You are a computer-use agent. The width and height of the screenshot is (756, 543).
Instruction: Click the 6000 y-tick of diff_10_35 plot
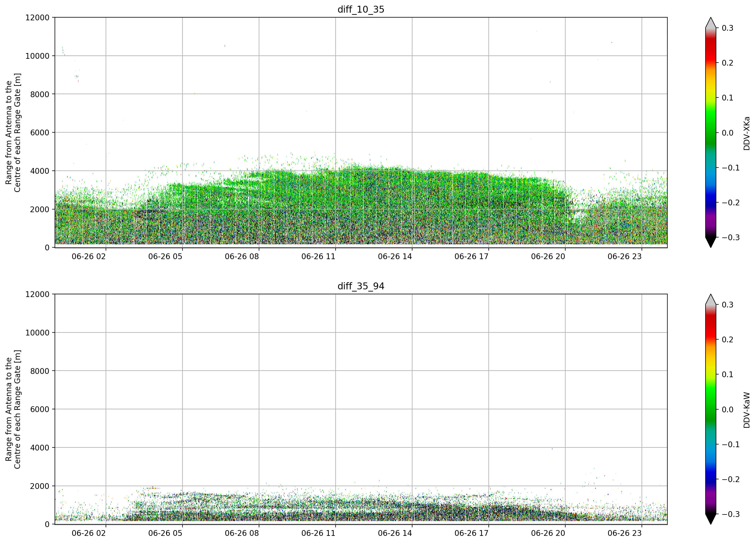coord(40,132)
